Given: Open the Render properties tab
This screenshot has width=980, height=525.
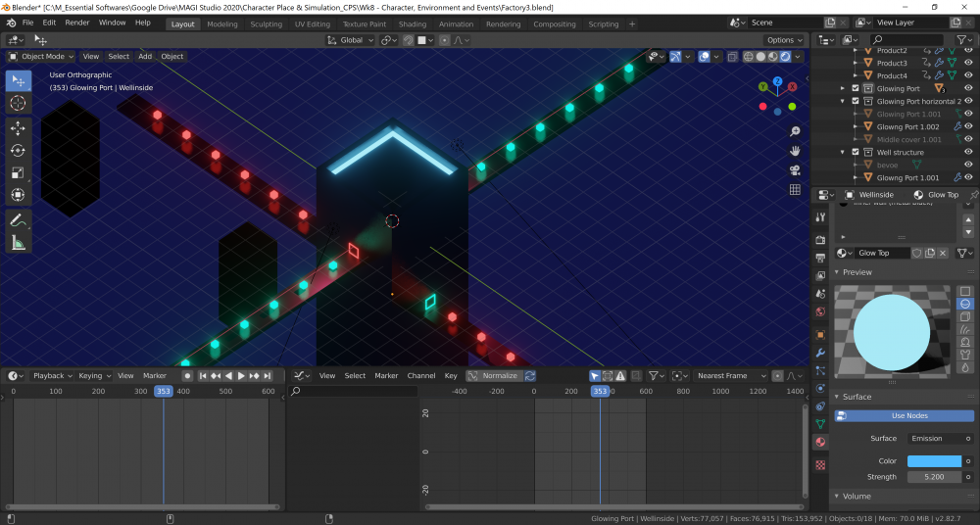Looking at the screenshot, I should click(x=820, y=240).
